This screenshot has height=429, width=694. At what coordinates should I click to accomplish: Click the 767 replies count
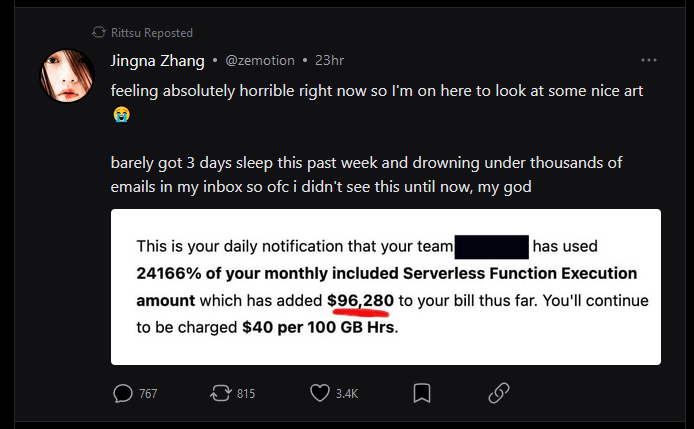(x=148, y=394)
